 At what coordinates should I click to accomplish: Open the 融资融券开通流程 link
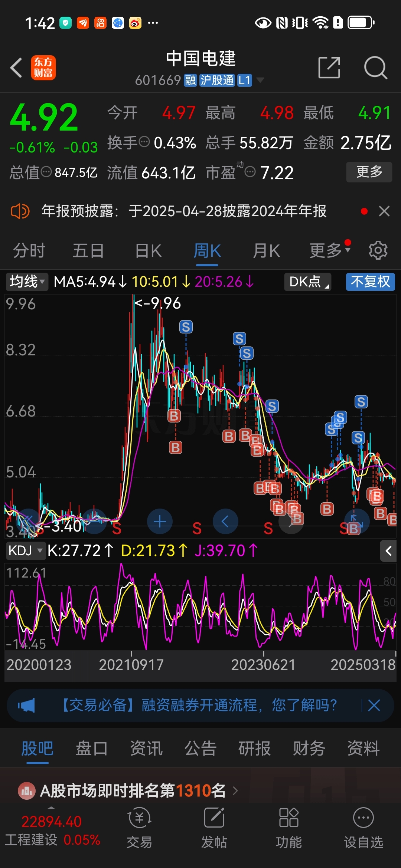tap(199, 705)
